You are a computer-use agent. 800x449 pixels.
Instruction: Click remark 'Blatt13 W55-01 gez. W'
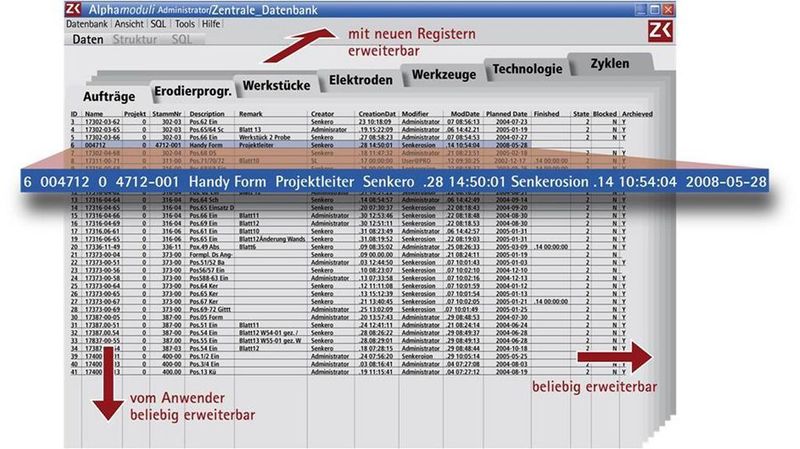[x=270, y=340]
